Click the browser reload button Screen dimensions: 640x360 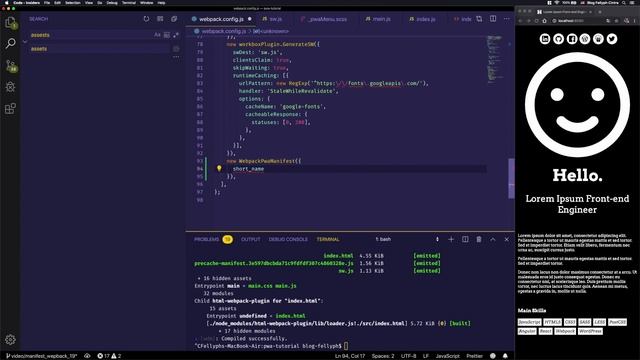(536, 21)
